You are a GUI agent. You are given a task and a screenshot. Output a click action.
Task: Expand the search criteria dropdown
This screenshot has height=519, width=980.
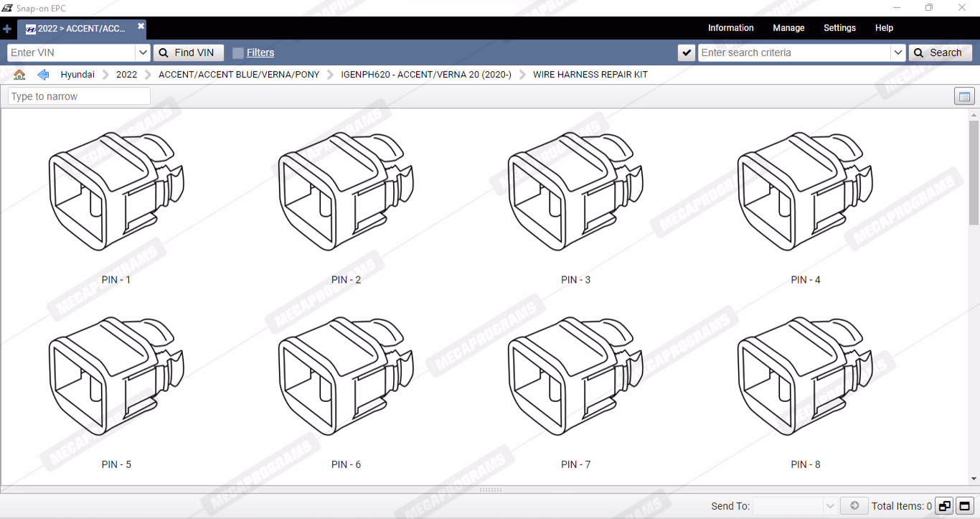click(897, 52)
